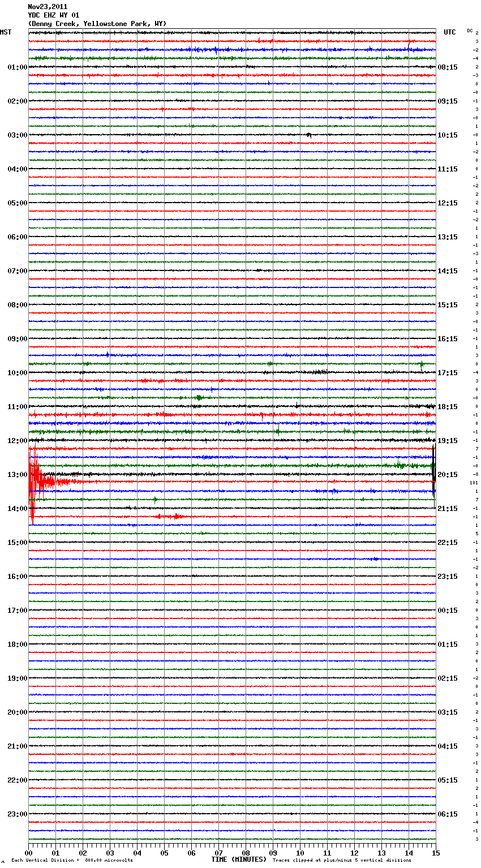
Task: Select the 19:00 MST row label
Action: click(x=18, y=678)
